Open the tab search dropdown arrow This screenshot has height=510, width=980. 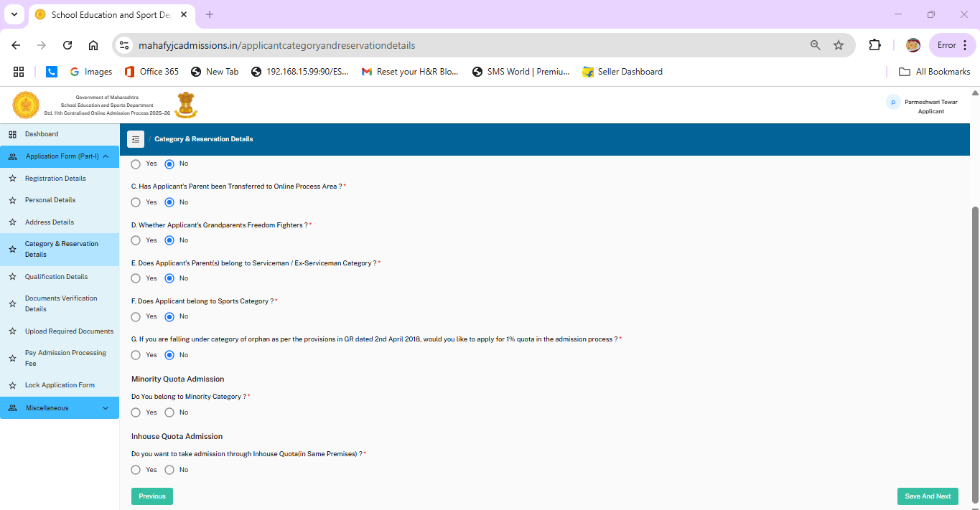14,14
